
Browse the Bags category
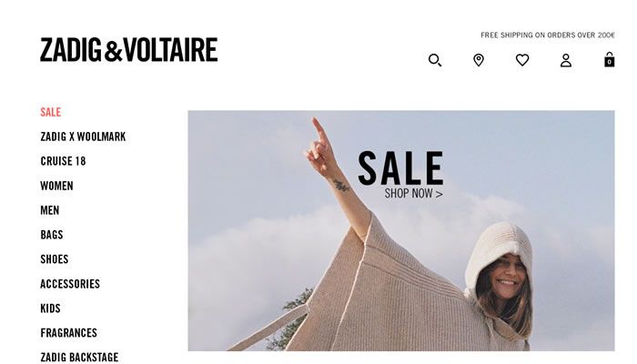(52, 235)
